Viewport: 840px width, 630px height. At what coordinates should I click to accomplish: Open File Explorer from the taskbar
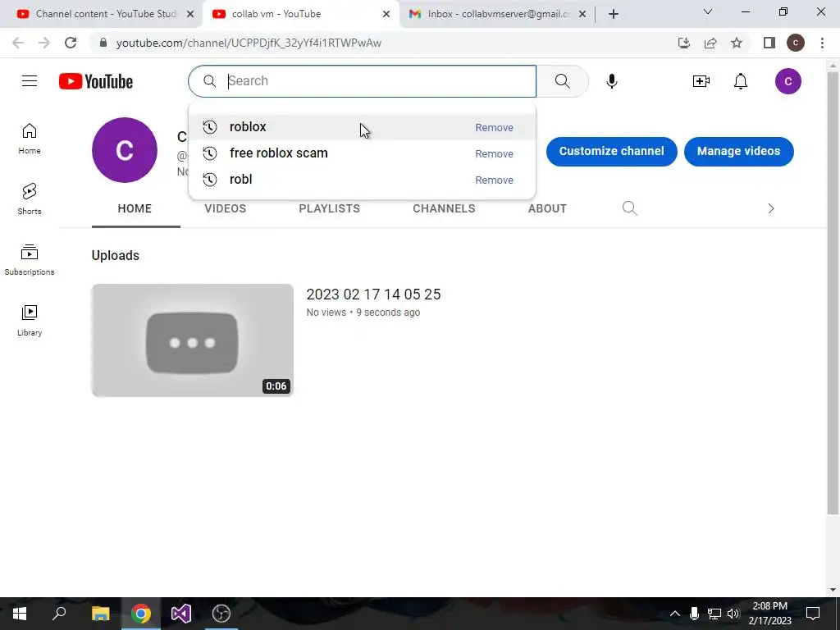100,614
